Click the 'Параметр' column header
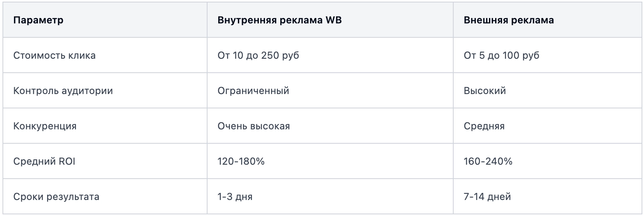 pos(38,20)
